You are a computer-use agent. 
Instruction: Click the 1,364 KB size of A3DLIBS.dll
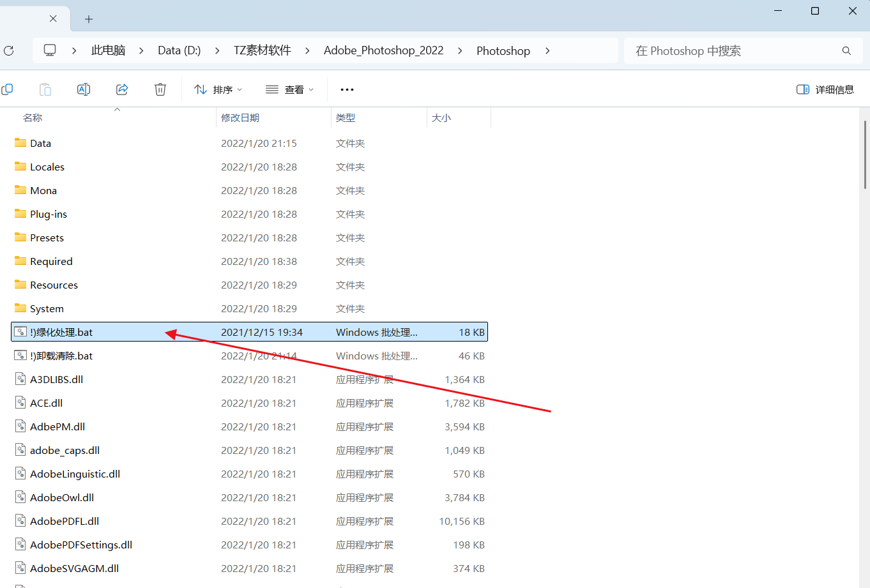[465, 379]
